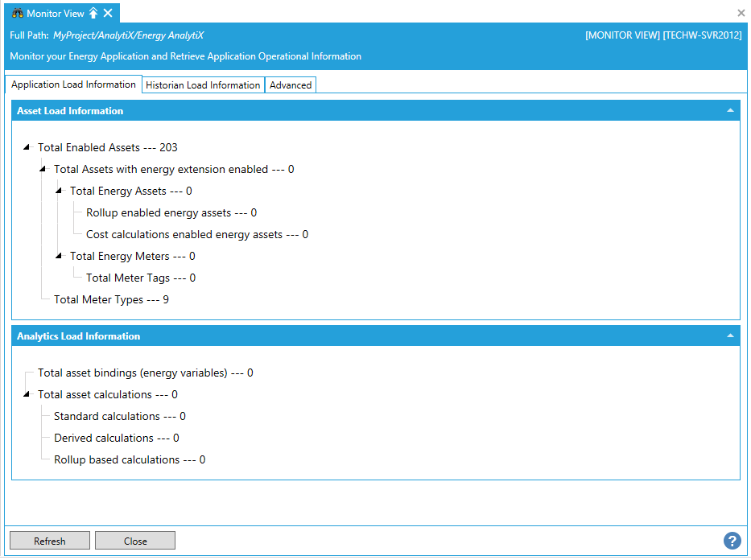Select Rollup enabled energy assets item
751x560 pixels.
[x=171, y=212]
